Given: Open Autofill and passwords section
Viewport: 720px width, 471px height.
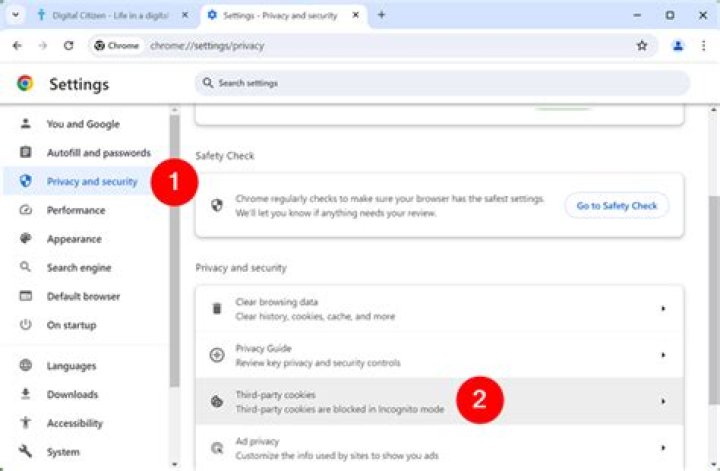Looking at the screenshot, I should pos(98,153).
